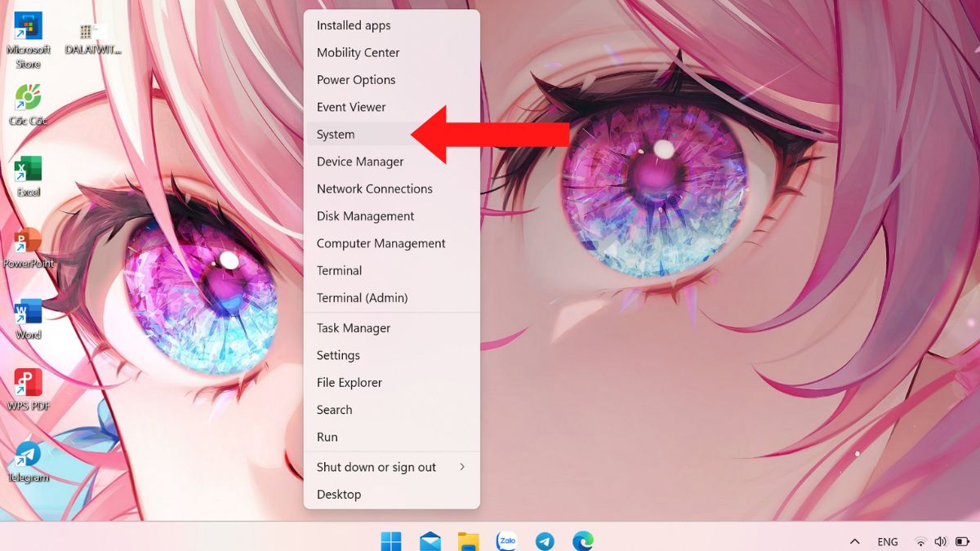Open WPS PDF desktop shortcut
Screen dimensions: 980x551
tap(28, 389)
